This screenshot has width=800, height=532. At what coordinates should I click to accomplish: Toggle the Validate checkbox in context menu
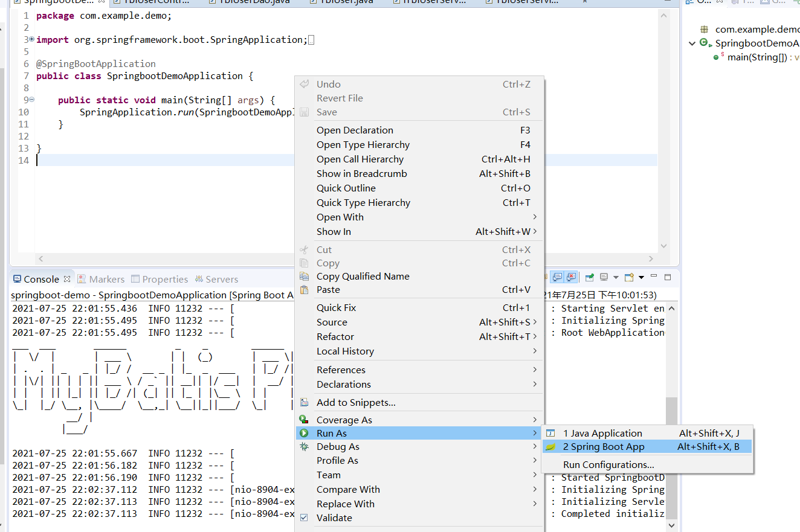[x=304, y=518]
